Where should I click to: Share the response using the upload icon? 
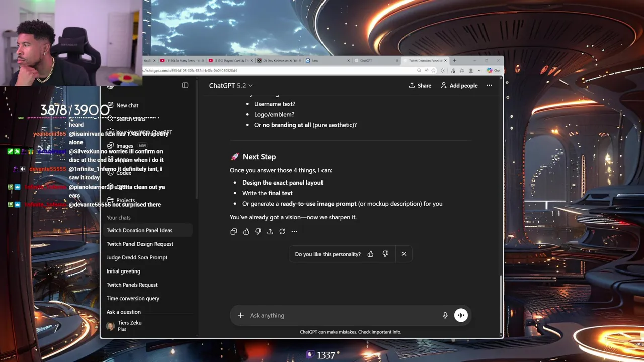(270, 231)
